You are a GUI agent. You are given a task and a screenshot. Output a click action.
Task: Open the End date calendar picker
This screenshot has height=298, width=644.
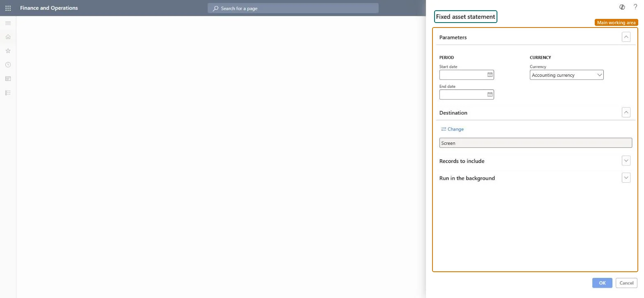pyautogui.click(x=490, y=94)
